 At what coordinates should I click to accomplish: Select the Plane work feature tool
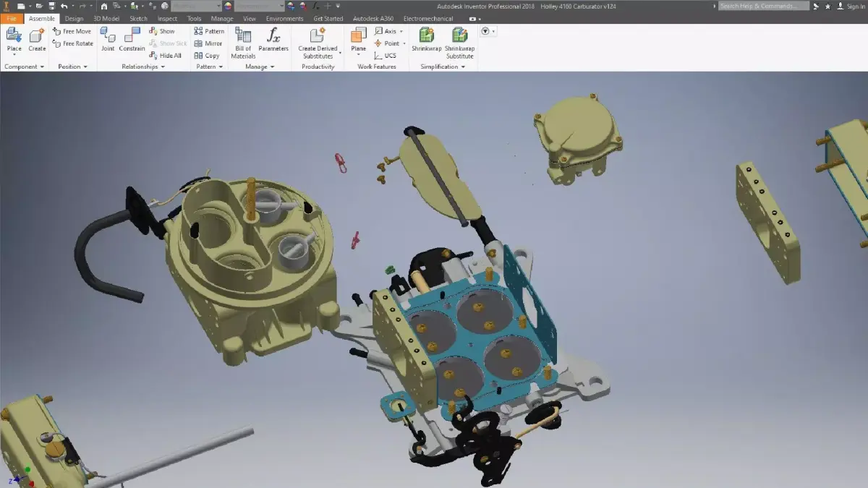tap(358, 40)
